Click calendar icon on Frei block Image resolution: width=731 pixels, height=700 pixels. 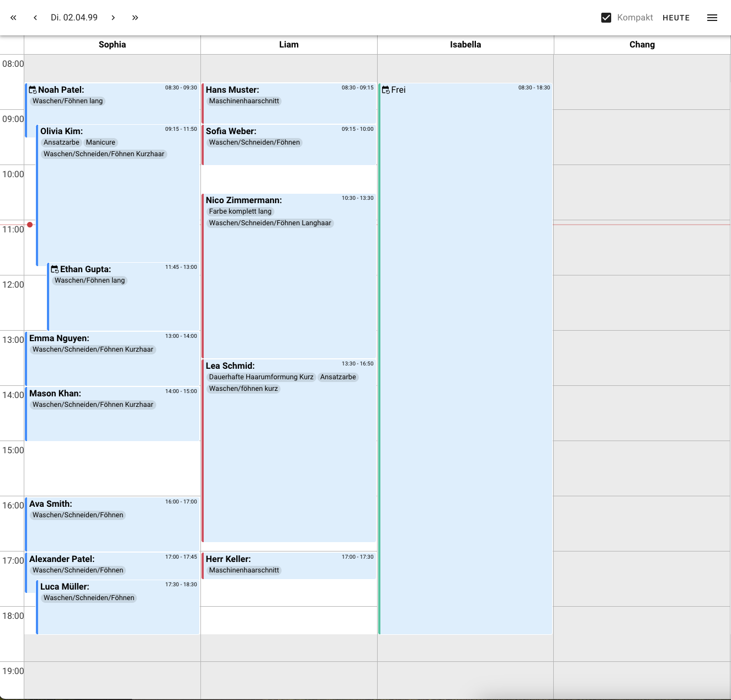pyautogui.click(x=386, y=90)
